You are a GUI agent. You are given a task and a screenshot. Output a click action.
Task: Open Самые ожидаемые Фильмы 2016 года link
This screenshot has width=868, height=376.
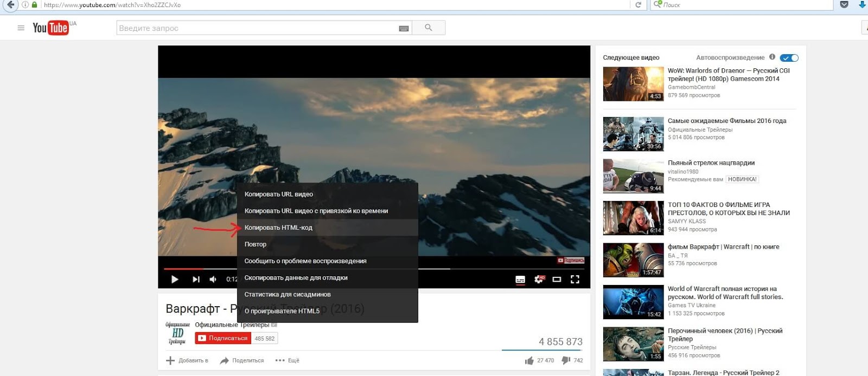coord(727,121)
